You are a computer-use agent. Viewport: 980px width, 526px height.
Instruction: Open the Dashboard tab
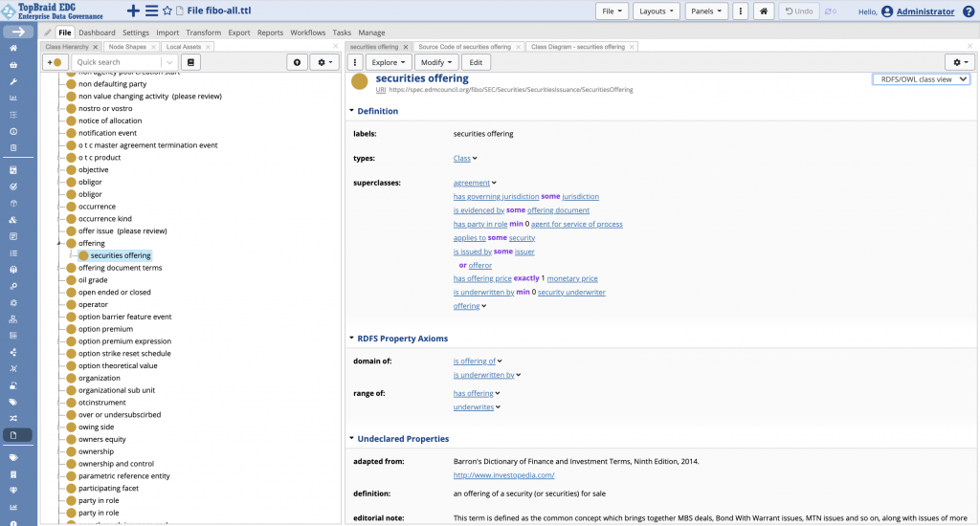pyautogui.click(x=97, y=33)
